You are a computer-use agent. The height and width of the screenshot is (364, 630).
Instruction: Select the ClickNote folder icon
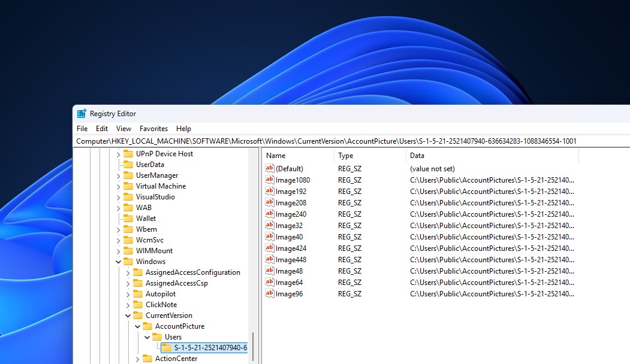point(138,305)
